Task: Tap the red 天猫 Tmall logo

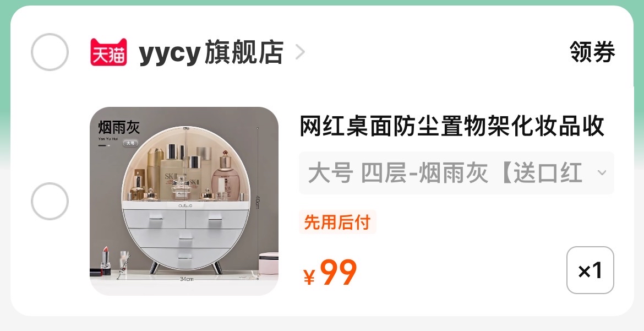Action: point(108,52)
